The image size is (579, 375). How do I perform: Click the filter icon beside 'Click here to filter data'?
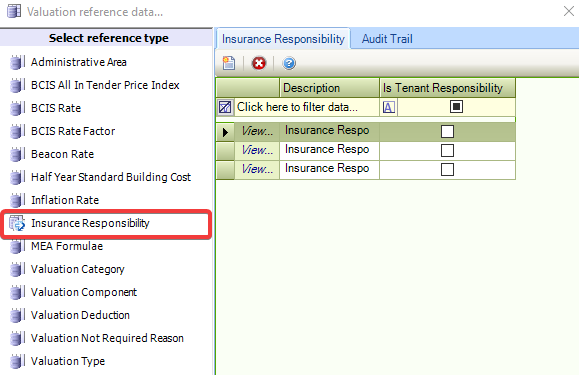[225, 107]
